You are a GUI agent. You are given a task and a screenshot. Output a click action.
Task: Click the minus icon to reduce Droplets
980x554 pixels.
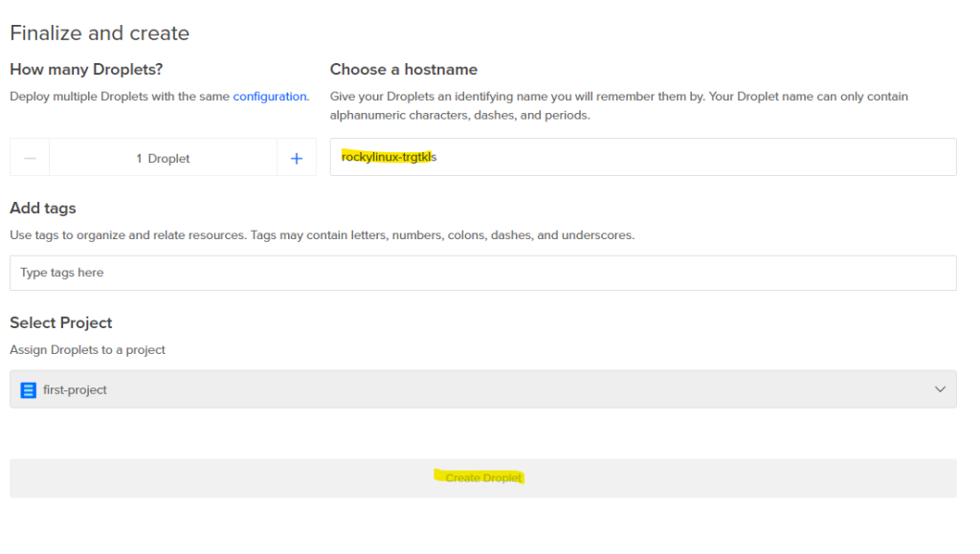pyautogui.click(x=30, y=158)
